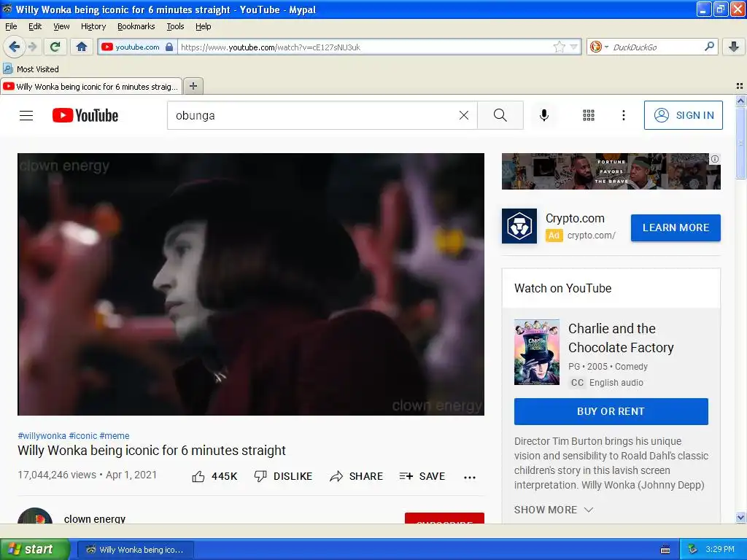Click the #meme hashtag link
Image resolution: width=747 pixels, height=560 pixels.
point(115,436)
